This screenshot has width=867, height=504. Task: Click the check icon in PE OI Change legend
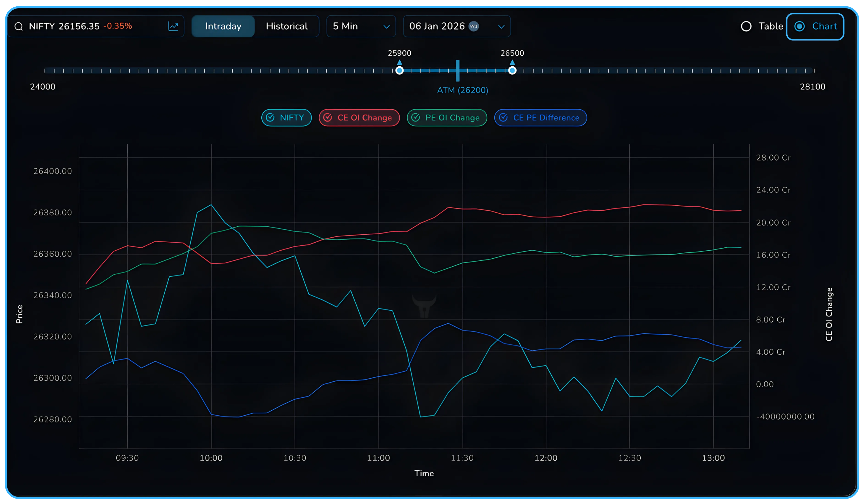pos(416,118)
